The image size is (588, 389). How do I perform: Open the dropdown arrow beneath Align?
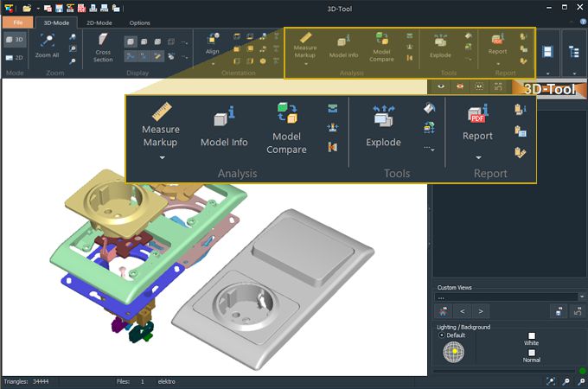click(213, 64)
